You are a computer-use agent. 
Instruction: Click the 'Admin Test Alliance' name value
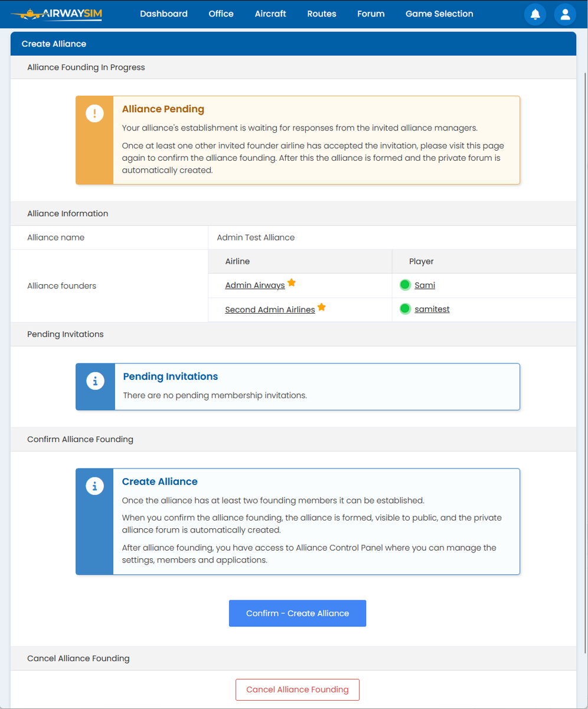(x=256, y=238)
